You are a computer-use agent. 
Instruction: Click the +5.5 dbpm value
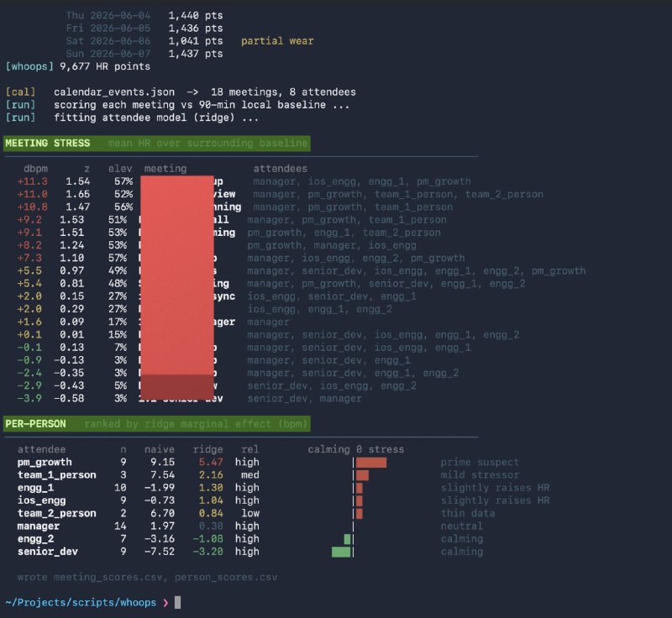pyautogui.click(x=29, y=270)
